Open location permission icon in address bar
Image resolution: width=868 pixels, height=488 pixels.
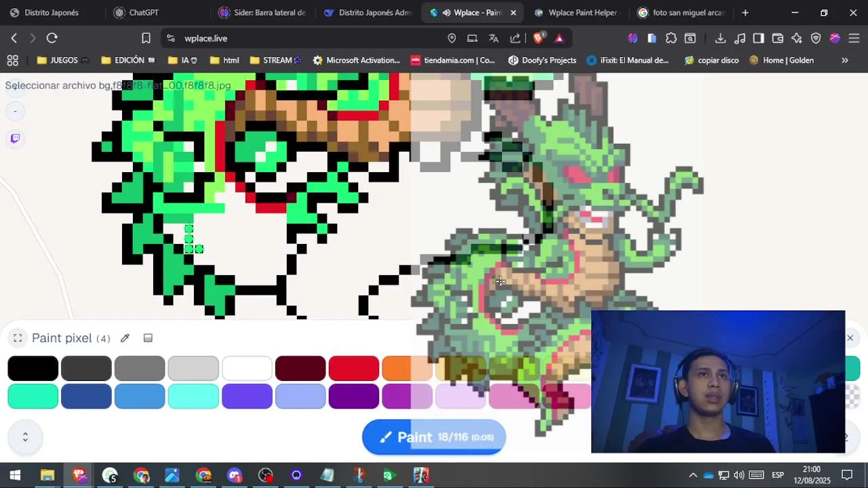pos(452,39)
